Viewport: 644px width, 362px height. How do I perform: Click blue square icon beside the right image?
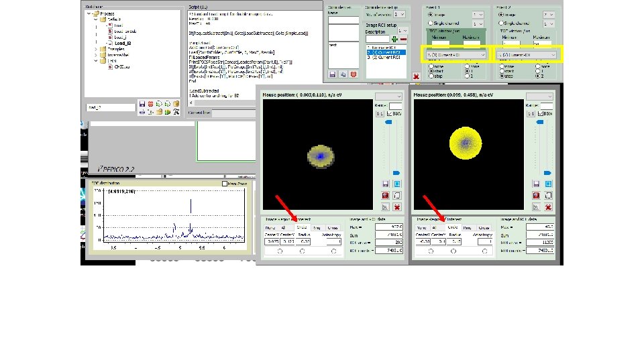point(548,184)
